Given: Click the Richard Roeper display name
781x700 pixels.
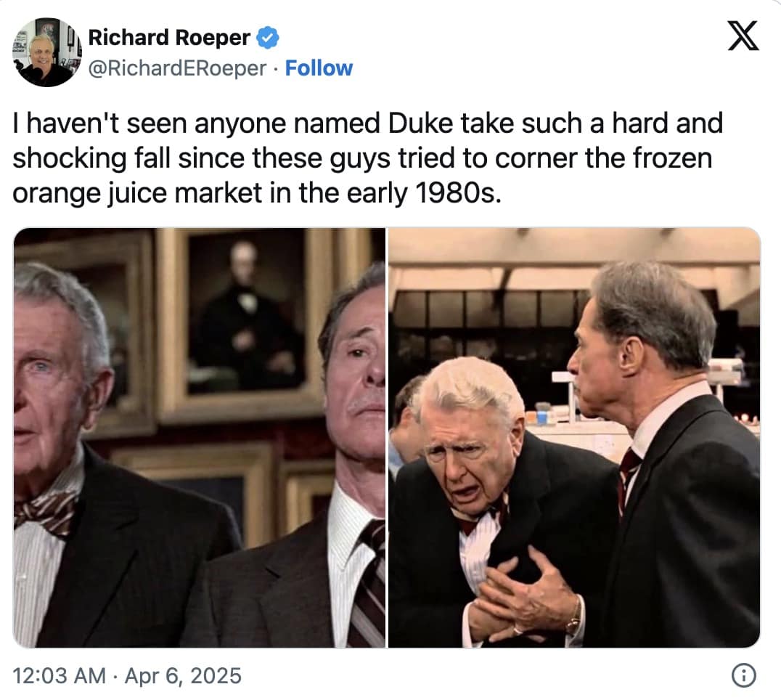Looking at the screenshot, I should pos(169,37).
